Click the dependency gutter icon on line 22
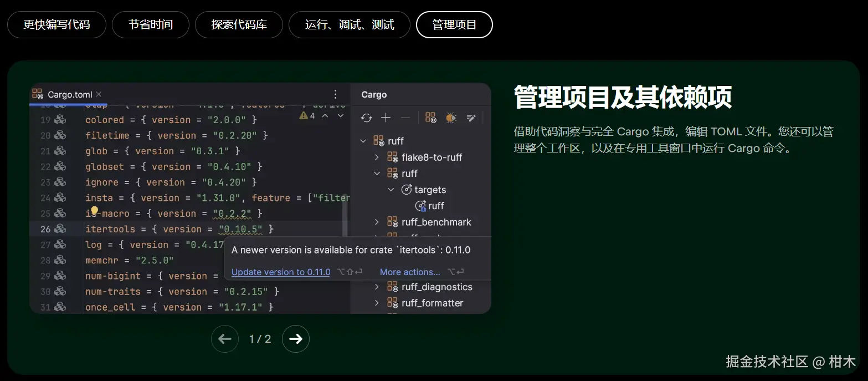Image resolution: width=868 pixels, height=381 pixels. click(60, 166)
